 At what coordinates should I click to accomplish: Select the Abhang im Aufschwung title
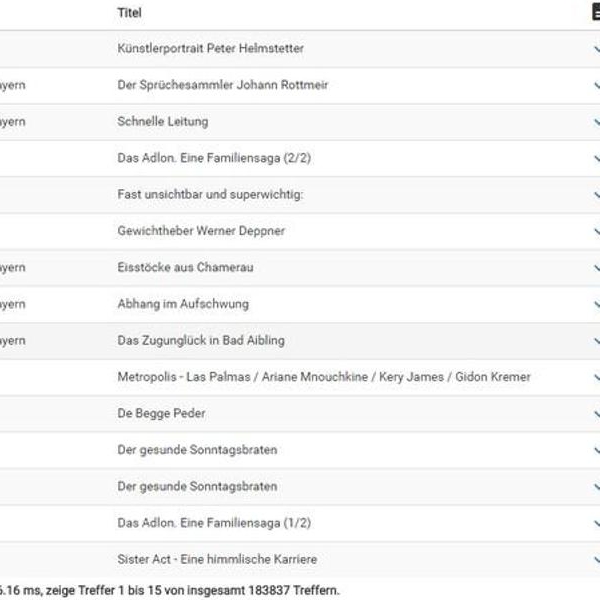(x=183, y=304)
